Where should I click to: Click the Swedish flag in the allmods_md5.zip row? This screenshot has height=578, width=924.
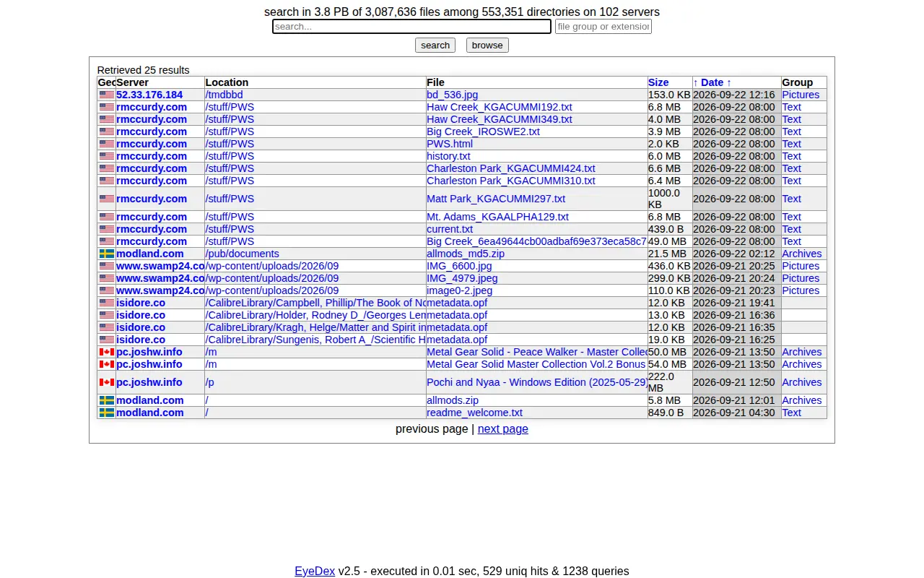pos(107,254)
